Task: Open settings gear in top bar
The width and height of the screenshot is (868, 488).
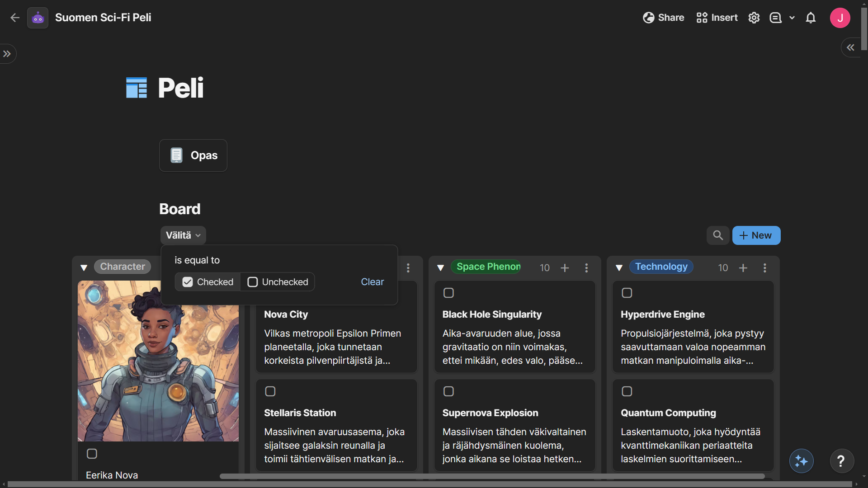Action: [754, 18]
